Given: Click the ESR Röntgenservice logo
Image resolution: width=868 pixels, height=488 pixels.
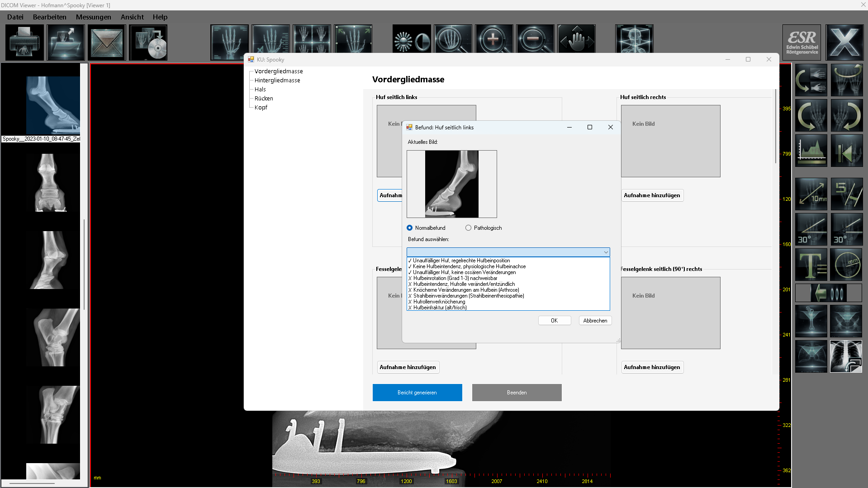Looking at the screenshot, I should click(x=802, y=43).
